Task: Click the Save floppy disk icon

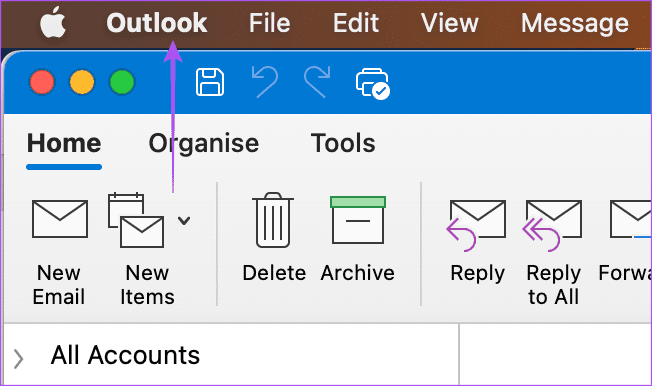Action: (210, 82)
